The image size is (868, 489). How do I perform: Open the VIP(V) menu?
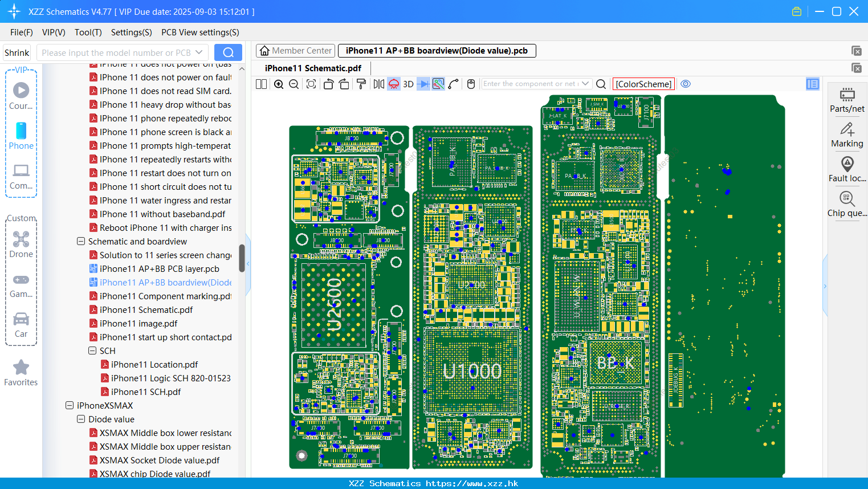tap(54, 32)
